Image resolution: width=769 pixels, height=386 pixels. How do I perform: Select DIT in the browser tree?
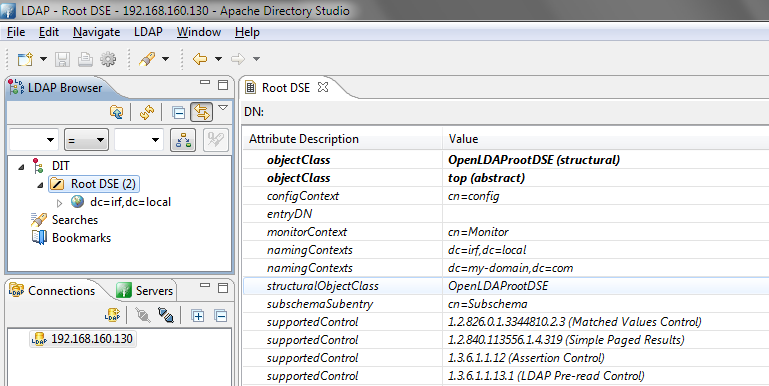point(60,166)
